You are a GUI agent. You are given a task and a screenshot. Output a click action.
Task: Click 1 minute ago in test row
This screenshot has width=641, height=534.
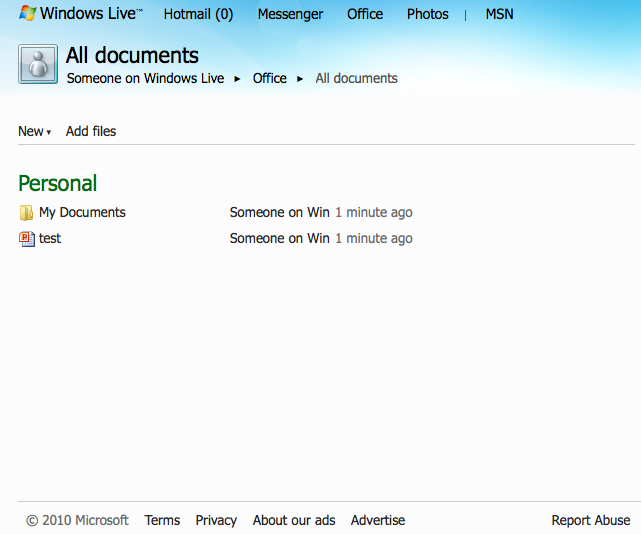(x=374, y=238)
